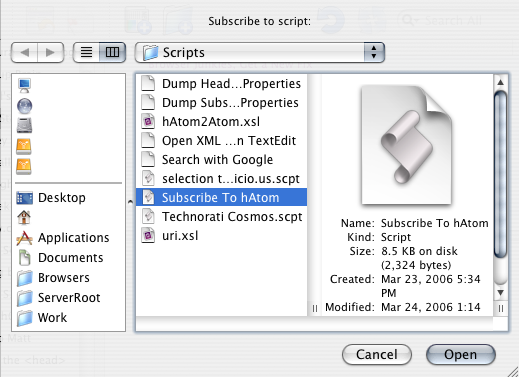The width and height of the screenshot is (519, 377).
Task: Open the Browsers folder in sidebar
Action: 68,278
